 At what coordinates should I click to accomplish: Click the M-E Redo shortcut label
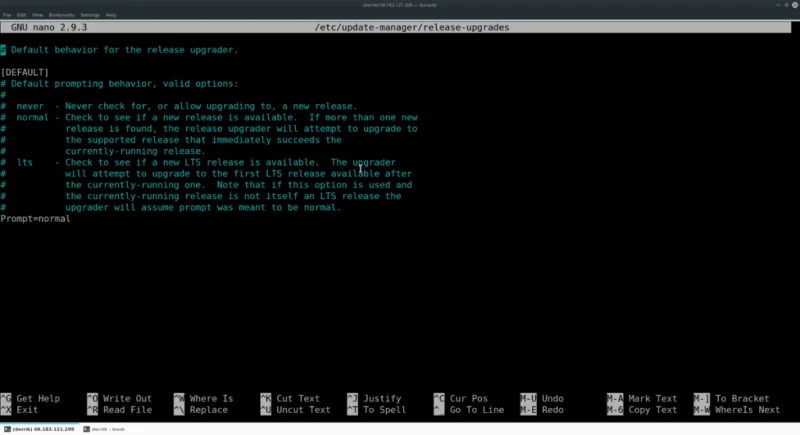pos(542,410)
